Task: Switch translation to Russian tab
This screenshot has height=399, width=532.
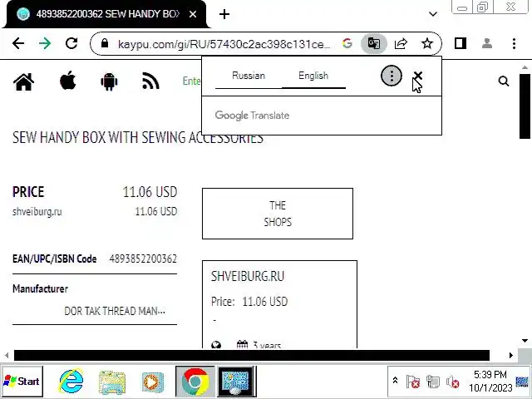Action: tap(249, 76)
